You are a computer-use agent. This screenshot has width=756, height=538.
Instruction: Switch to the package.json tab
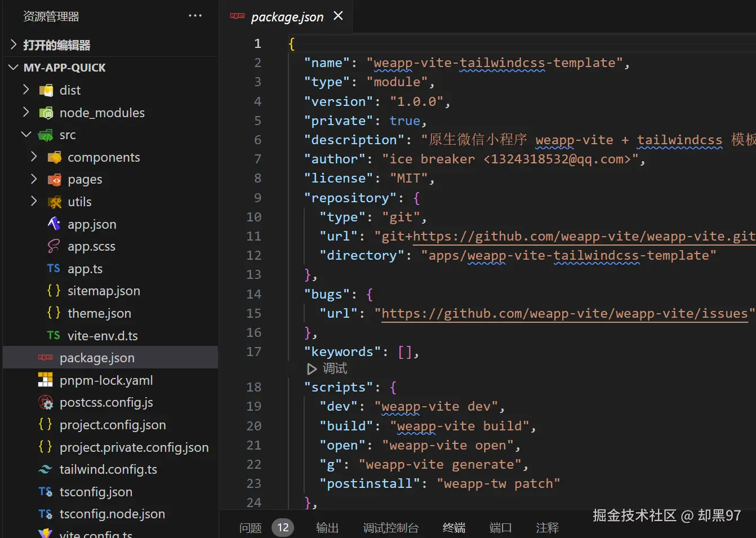(x=287, y=16)
